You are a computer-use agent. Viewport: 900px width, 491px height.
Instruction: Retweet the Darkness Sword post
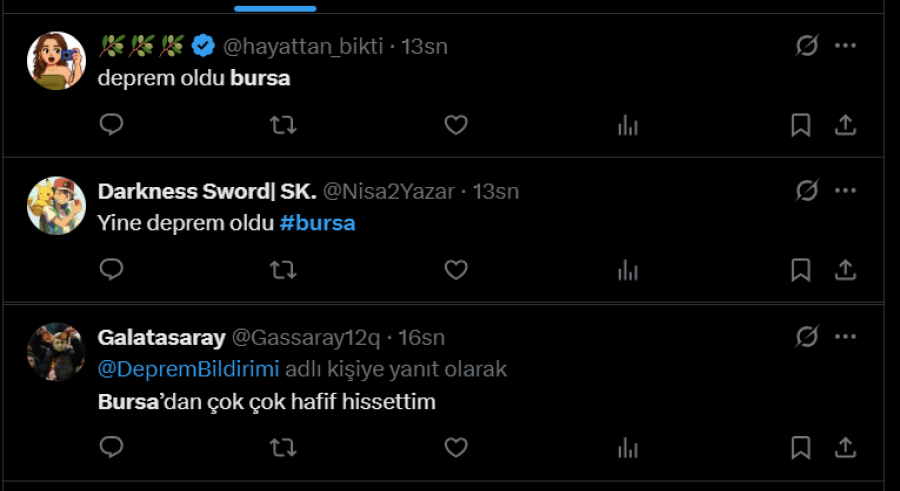coord(283,269)
